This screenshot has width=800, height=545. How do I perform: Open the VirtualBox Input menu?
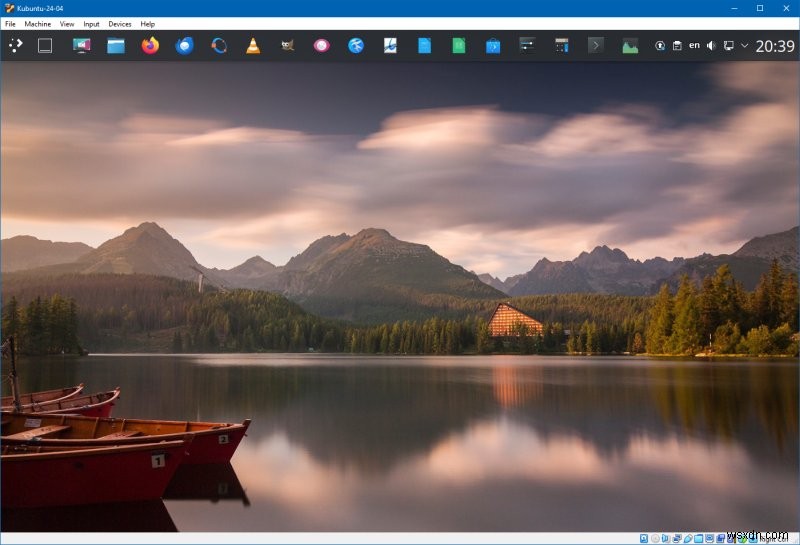point(91,24)
